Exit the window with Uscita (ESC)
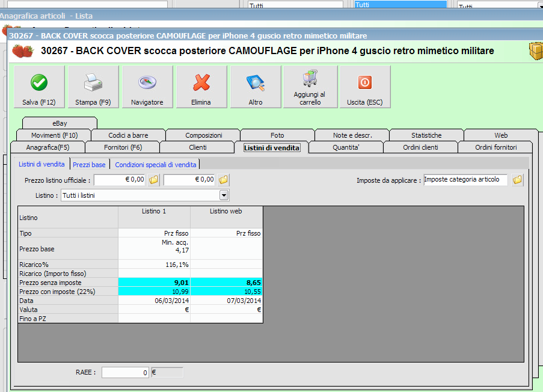 (x=365, y=87)
